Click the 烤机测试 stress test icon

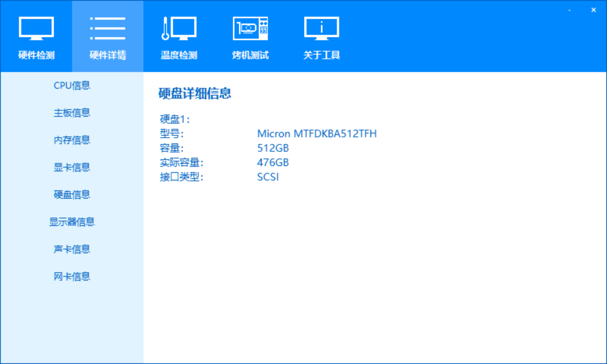click(250, 28)
